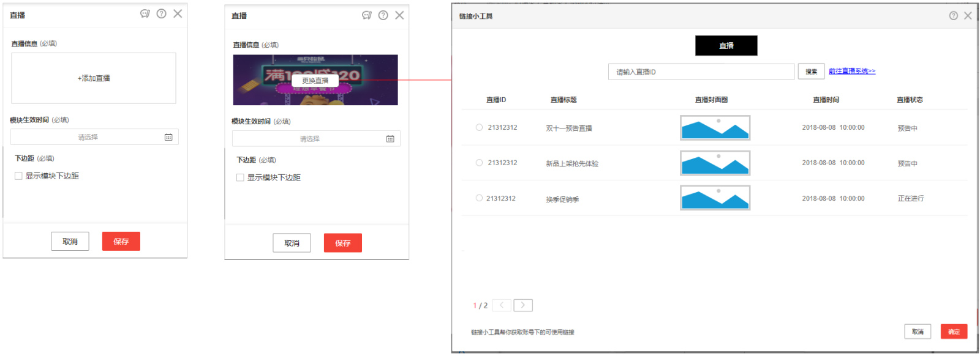Tick 显示模块下边距 in the banner image dialog
The width and height of the screenshot is (980, 356).
pyautogui.click(x=240, y=177)
